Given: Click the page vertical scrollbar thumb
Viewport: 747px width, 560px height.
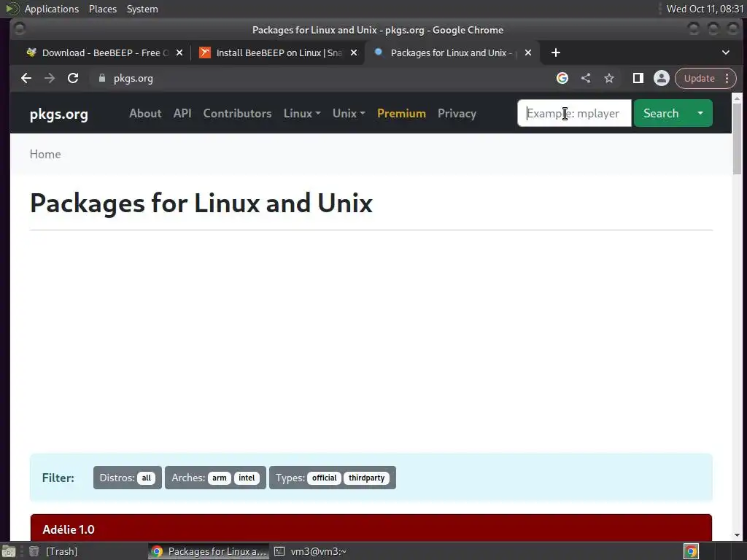Looking at the screenshot, I should click(737, 139).
